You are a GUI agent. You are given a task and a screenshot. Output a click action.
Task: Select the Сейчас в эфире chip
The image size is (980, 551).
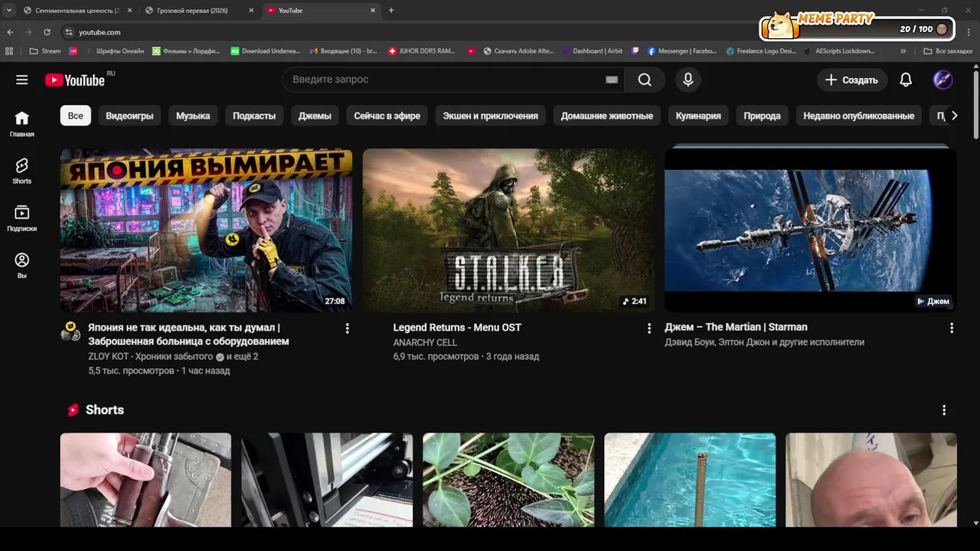pyautogui.click(x=387, y=116)
